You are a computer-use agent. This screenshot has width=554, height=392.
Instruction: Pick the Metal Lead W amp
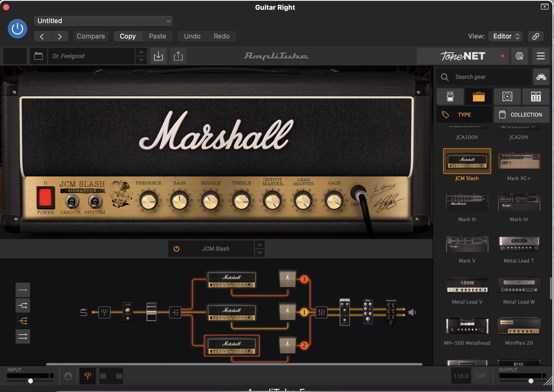point(519,285)
